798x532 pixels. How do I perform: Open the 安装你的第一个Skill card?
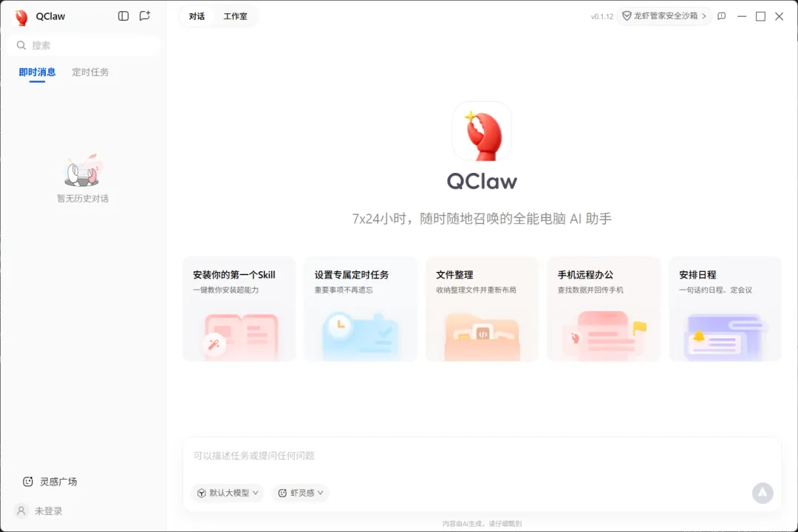pos(239,309)
